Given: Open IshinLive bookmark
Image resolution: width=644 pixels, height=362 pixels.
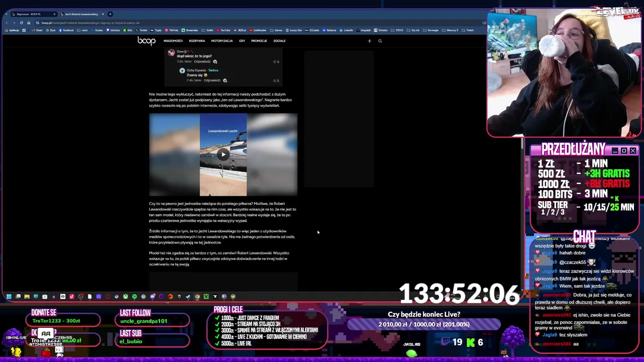Looking at the screenshot, I should (x=113, y=30).
